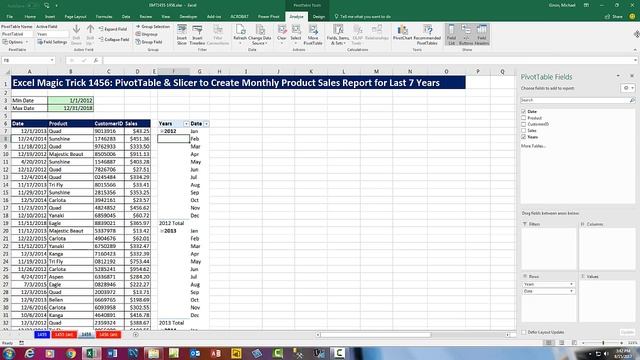
Task: Click the new sheet plus button
Action: tap(136, 335)
